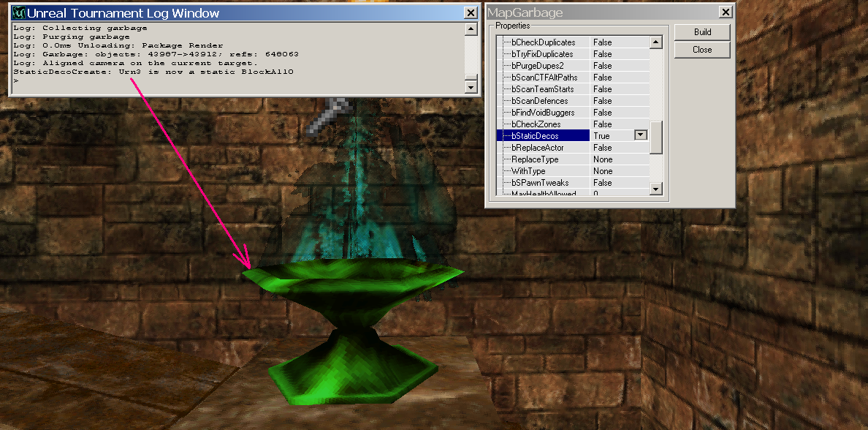Open the bStaticDecos value dropdown
868x430 pixels.
[x=640, y=135]
